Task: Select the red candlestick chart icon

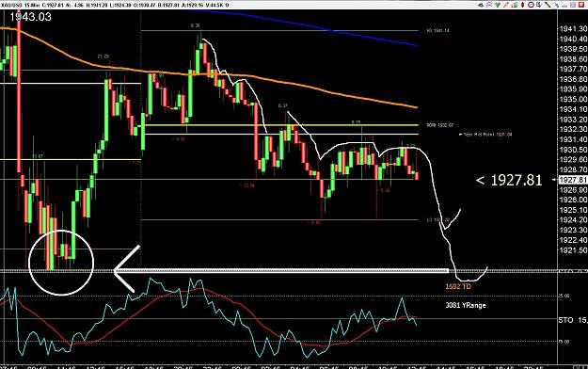Action: (523, 5)
